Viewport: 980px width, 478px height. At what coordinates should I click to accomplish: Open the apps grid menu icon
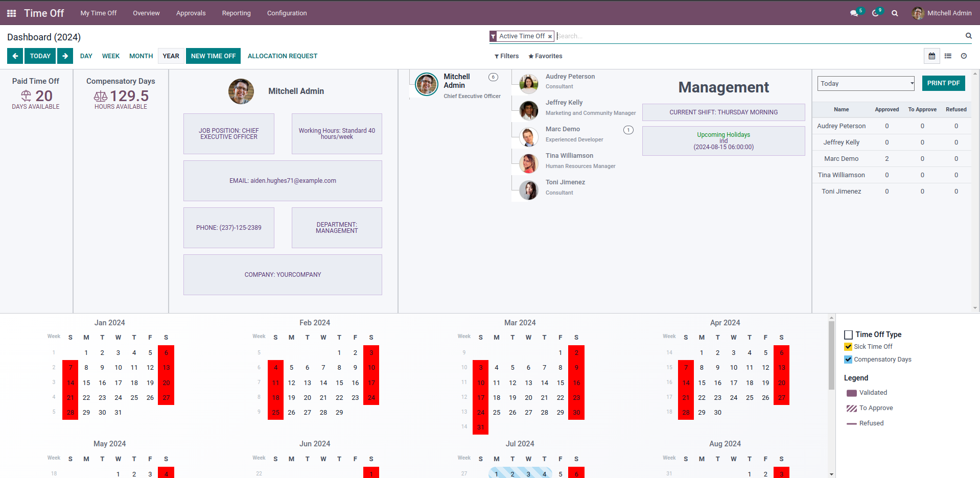point(11,13)
